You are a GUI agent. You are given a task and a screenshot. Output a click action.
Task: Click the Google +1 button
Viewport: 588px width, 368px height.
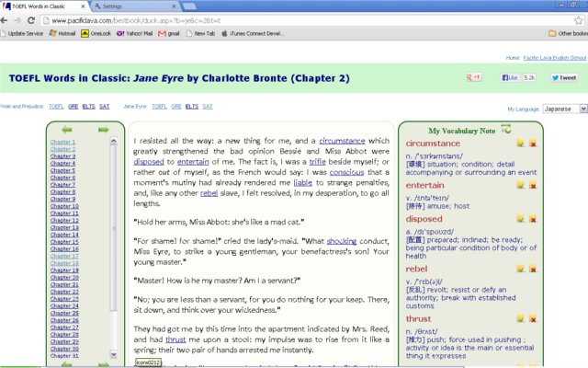coord(474,77)
